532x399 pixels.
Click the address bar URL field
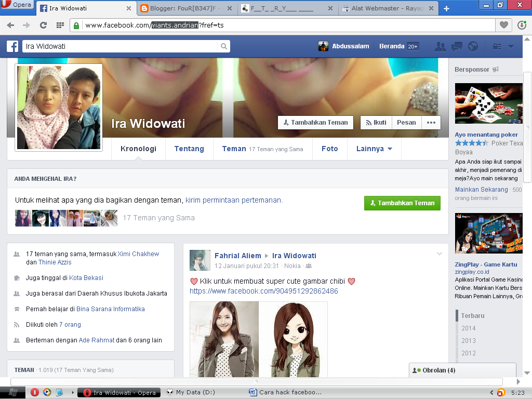pos(288,25)
